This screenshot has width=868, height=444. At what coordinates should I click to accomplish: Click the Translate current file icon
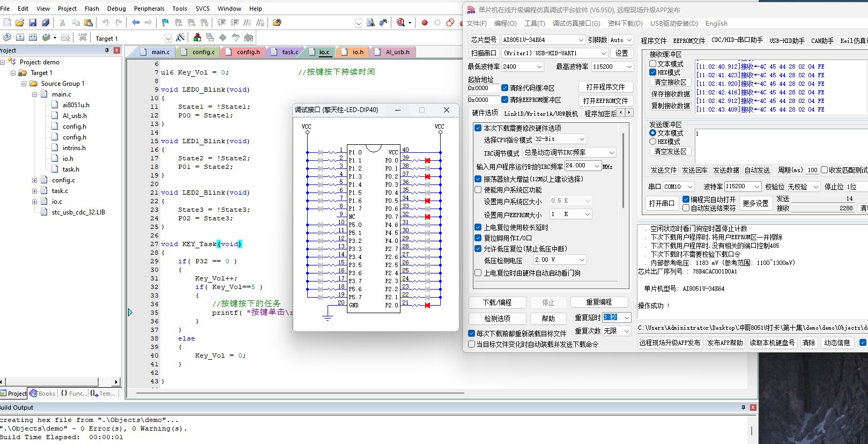tap(7, 38)
